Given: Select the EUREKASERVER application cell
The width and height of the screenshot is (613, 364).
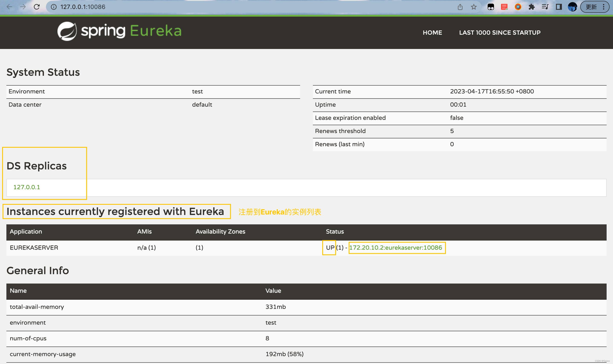Looking at the screenshot, I should click(x=34, y=248).
